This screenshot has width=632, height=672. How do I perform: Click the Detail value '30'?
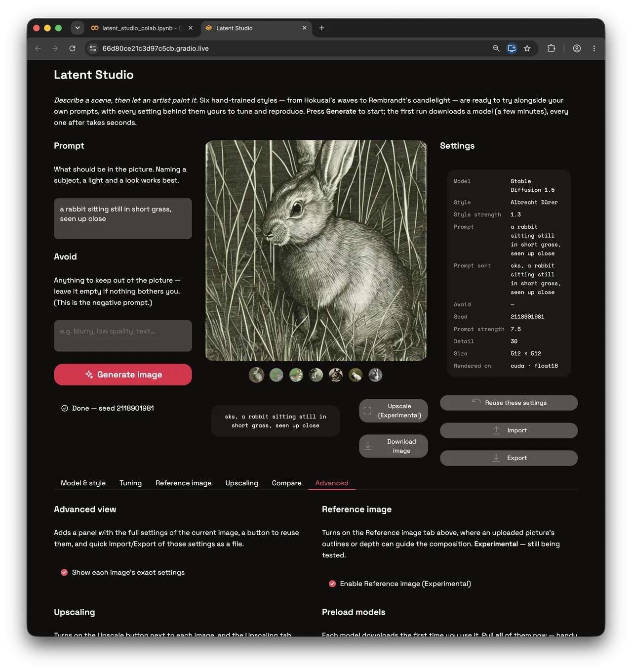[514, 341]
